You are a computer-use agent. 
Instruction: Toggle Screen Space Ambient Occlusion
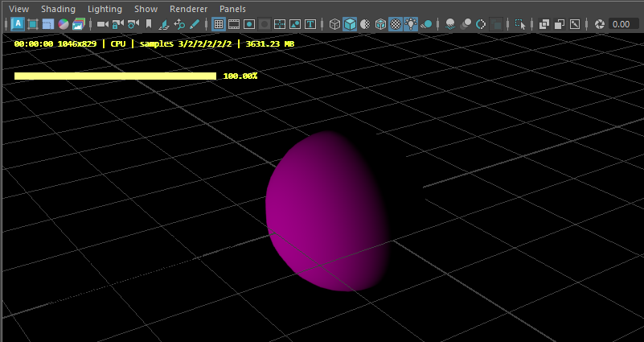pos(450,24)
